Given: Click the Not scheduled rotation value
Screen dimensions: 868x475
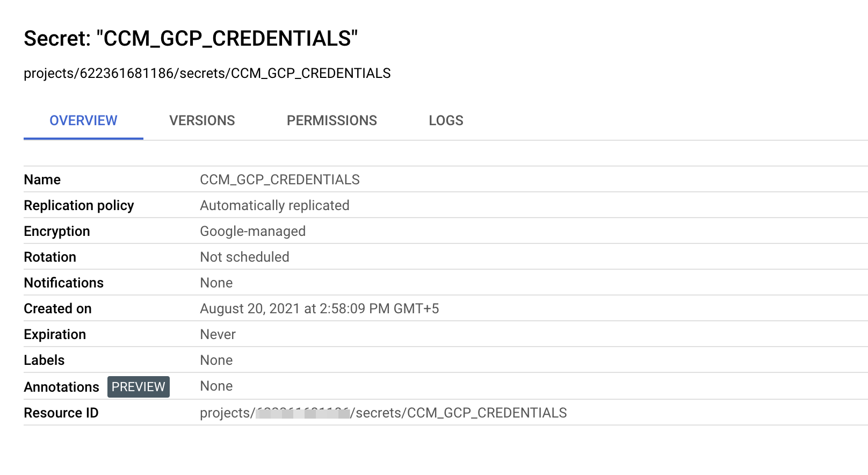Looking at the screenshot, I should (x=244, y=257).
